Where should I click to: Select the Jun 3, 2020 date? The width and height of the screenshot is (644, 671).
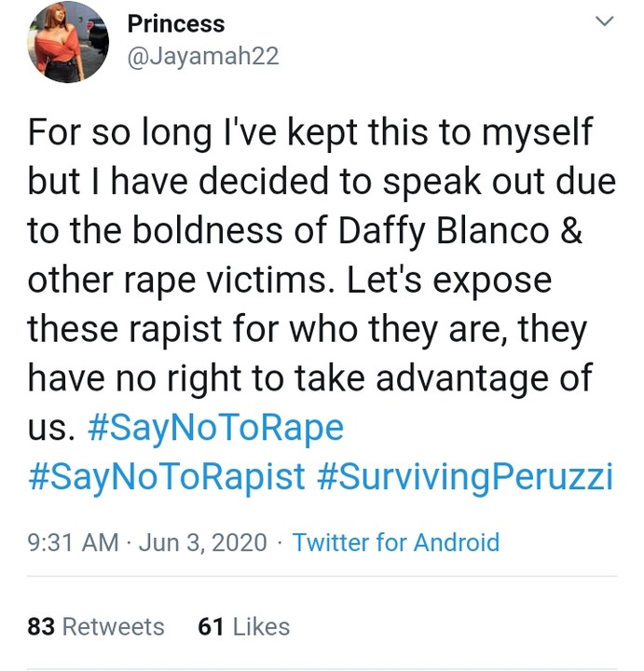(x=202, y=542)
